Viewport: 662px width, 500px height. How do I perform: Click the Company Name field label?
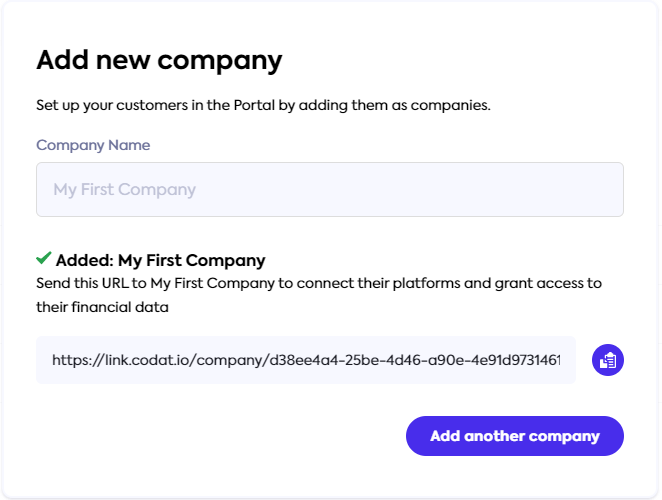coord(93,145)
